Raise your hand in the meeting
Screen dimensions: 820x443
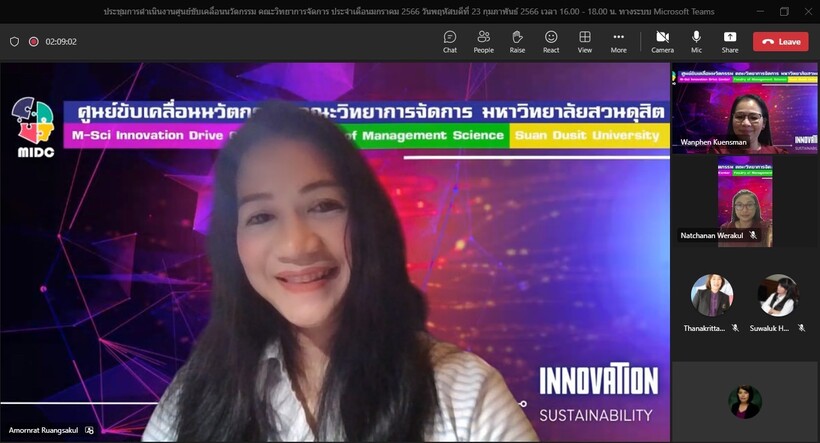point(517,41)
